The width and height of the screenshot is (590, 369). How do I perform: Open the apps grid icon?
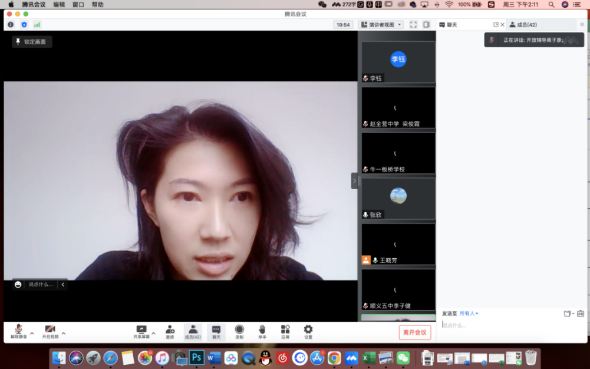285,332
